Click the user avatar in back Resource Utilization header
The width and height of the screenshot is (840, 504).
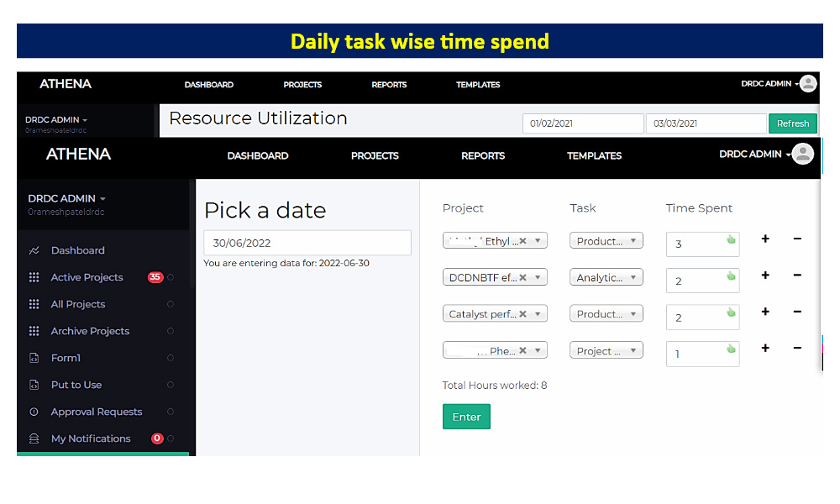[x=808, y=83]
